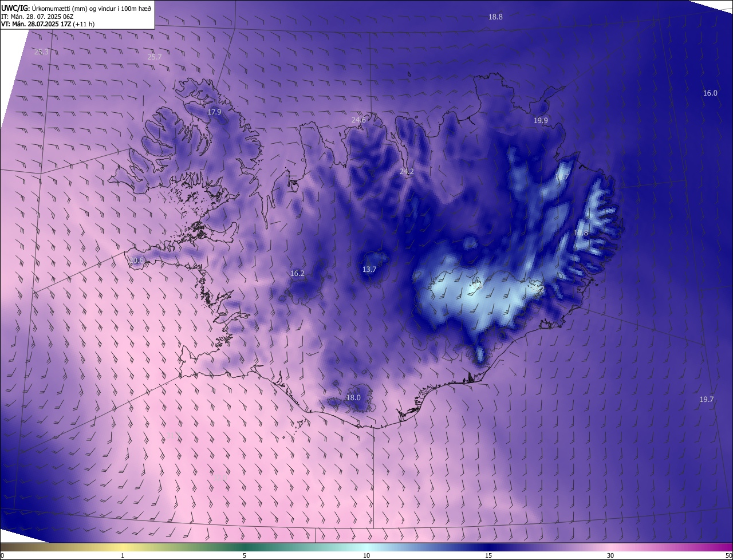733x560 pixels.
Task: Select the 20.6 value on Snæfellsnes
Action: tap(136, 260)
